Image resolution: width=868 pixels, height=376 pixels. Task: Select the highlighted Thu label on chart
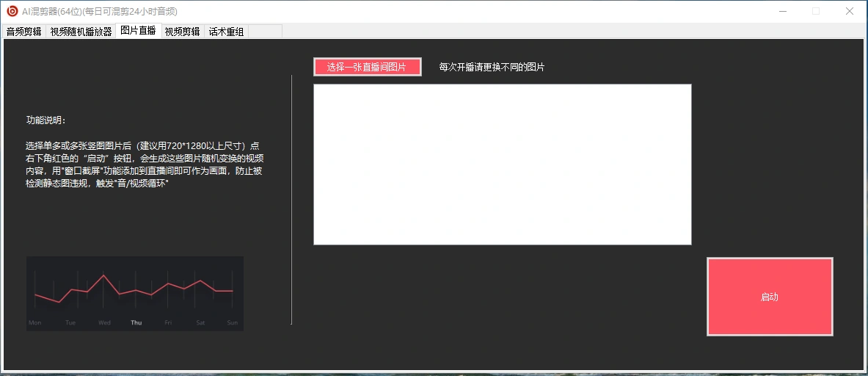[x=136, y=322]
